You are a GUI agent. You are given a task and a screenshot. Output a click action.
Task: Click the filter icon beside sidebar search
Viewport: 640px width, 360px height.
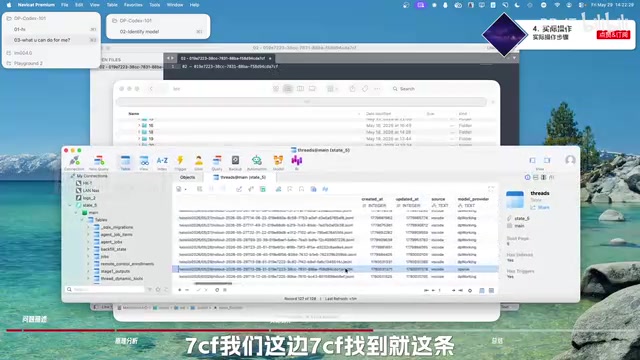(150, 289)
